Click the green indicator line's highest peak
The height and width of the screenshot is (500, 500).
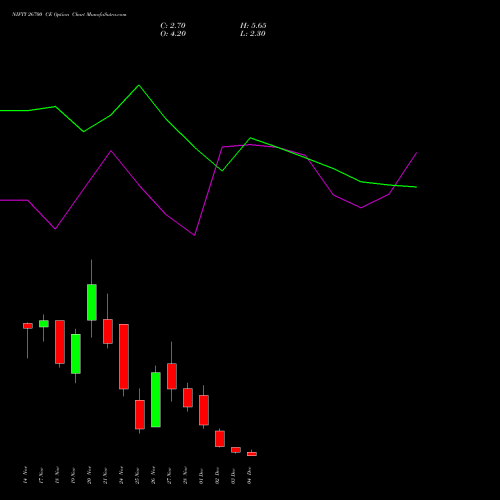coord(139,85)
